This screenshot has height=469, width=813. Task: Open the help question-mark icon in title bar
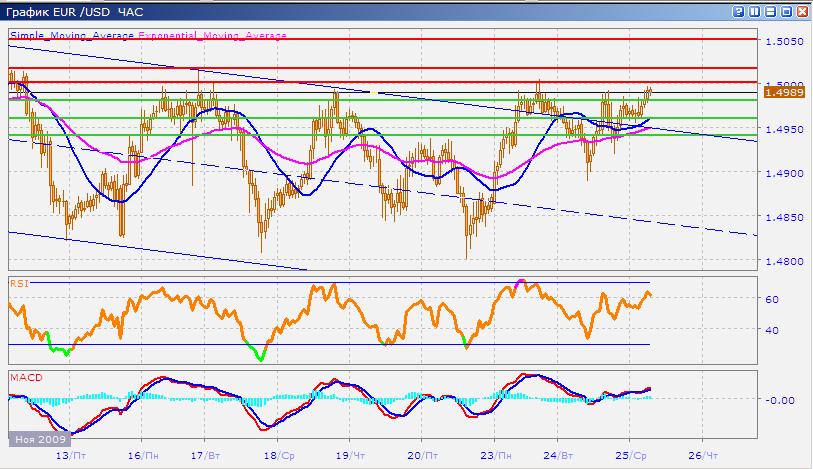coord(738,11)
